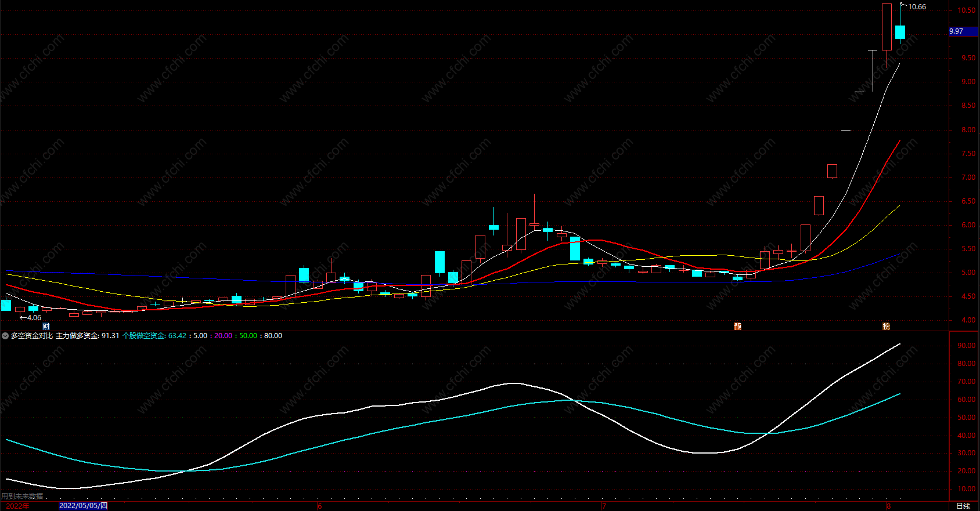The height and width of the screenshot is (511, 980).
Task: Select the 多空资金对比 indicator name
Action: [x=32, y=336]
